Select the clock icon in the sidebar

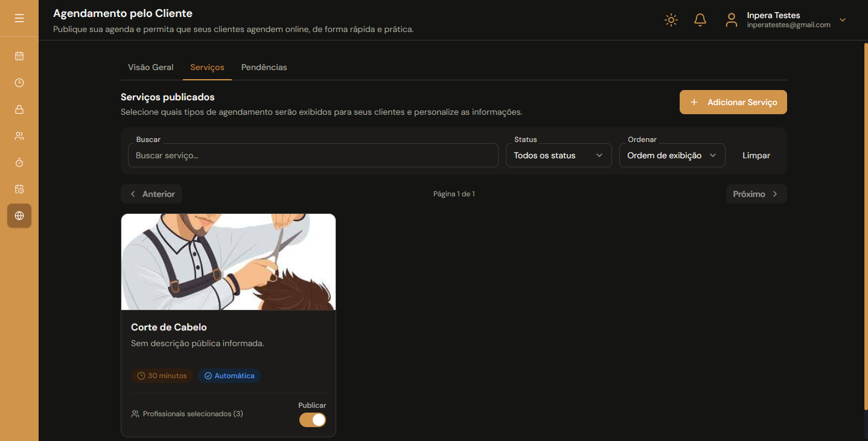coord(19,83)
